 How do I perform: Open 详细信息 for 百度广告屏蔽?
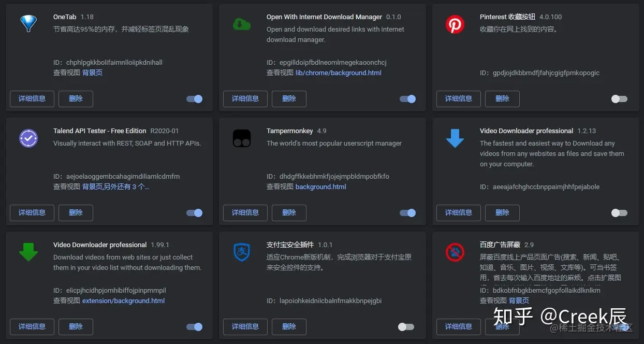pos(459,326)
